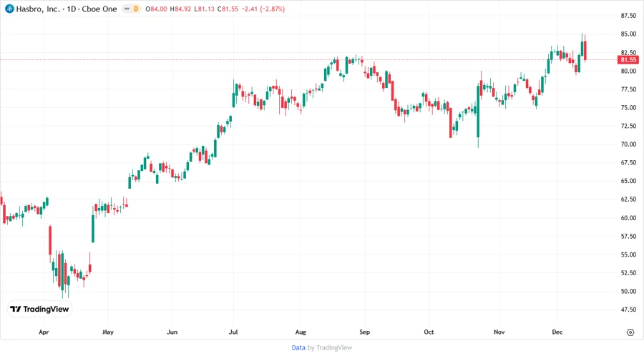The width and height of the screenshot is (644, 356).
Task: Click the high value H84.92
Action: [181, 9]
